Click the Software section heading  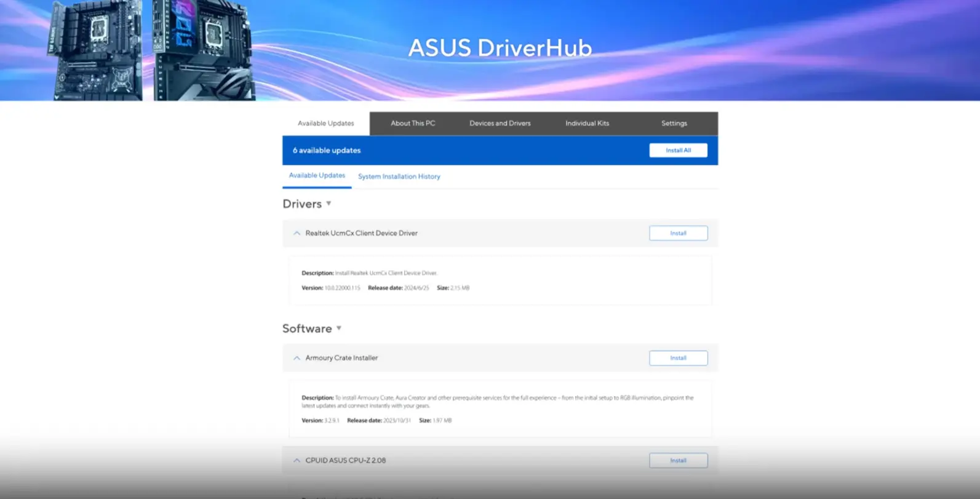tap(307, 329)
